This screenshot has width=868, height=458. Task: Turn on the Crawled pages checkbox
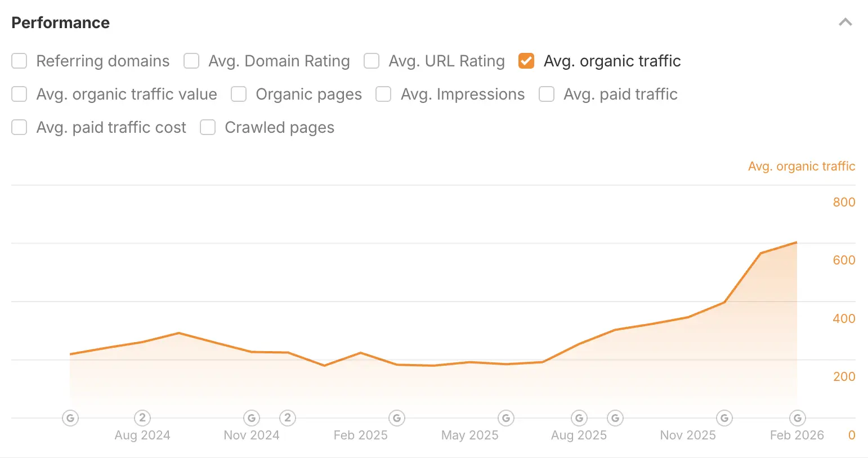click(208, 127)
